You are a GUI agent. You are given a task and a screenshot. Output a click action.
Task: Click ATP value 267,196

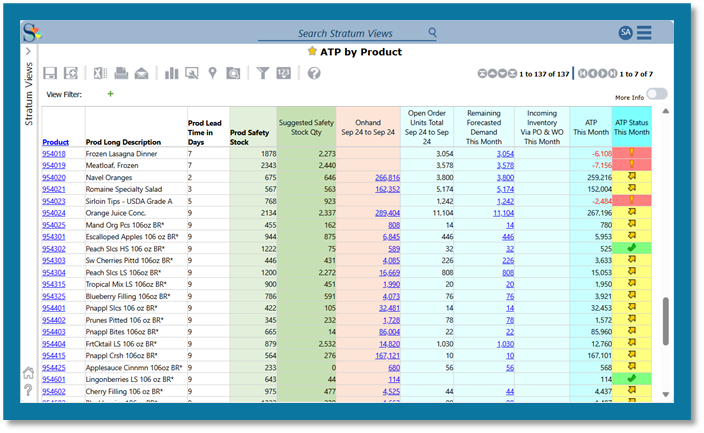(x=599, y=213)
